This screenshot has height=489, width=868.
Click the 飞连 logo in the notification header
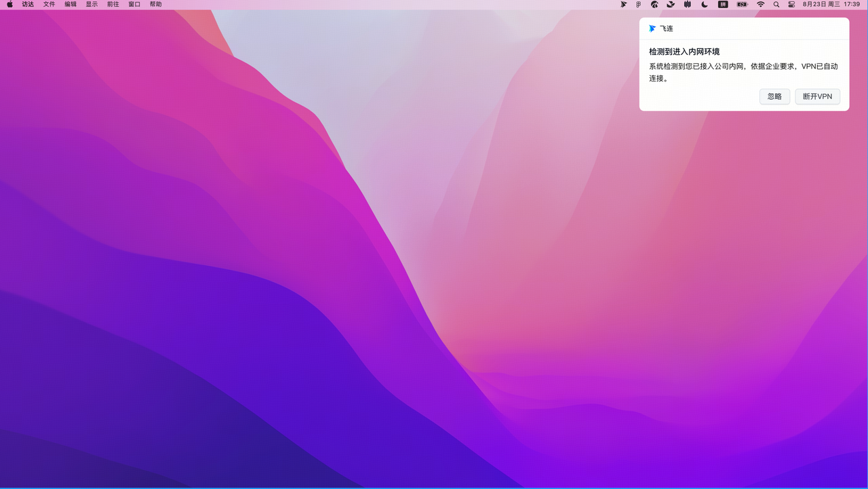[652, 28]
